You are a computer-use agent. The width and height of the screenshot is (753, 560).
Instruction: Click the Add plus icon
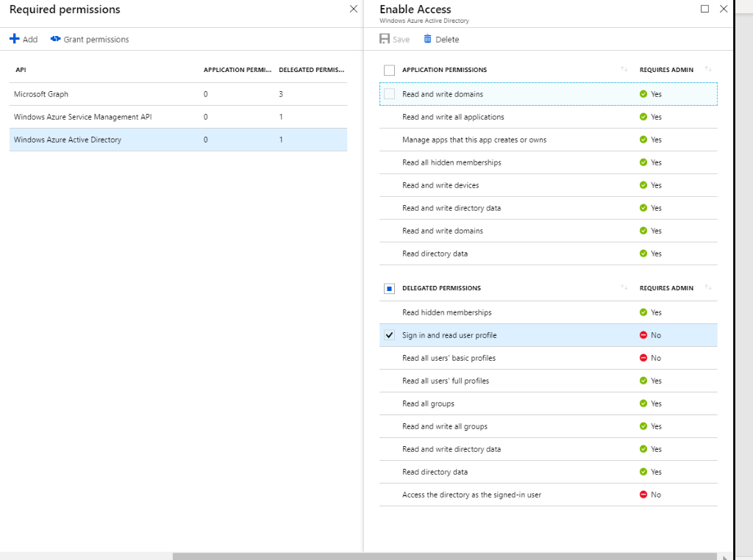[x=15, y=39]
